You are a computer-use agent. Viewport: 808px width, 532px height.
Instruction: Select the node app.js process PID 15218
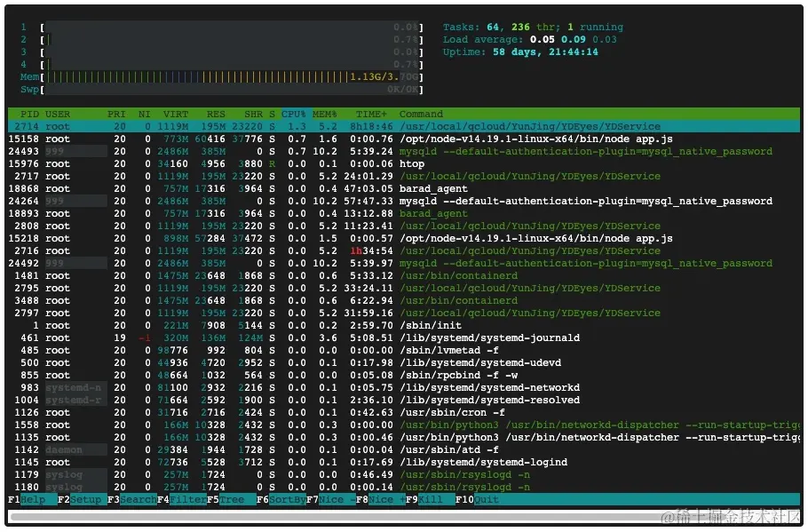coord(404,238)
